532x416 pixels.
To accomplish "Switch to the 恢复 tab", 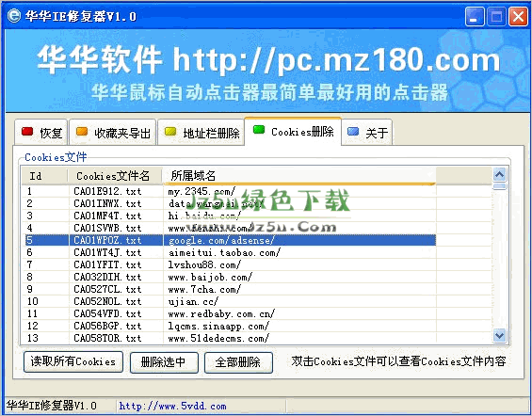I will coord(41,132).
